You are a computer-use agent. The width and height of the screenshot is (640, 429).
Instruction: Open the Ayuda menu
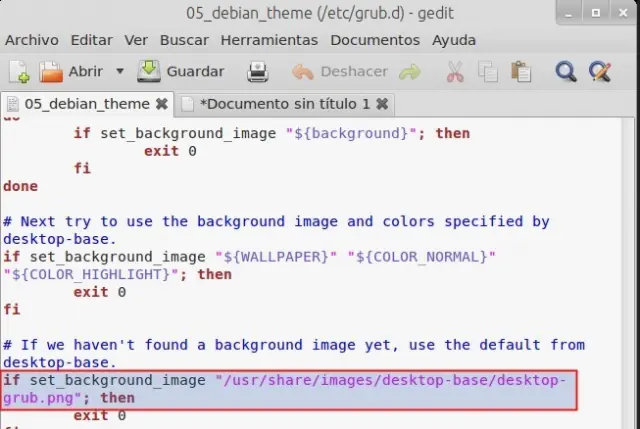point(454,40)
